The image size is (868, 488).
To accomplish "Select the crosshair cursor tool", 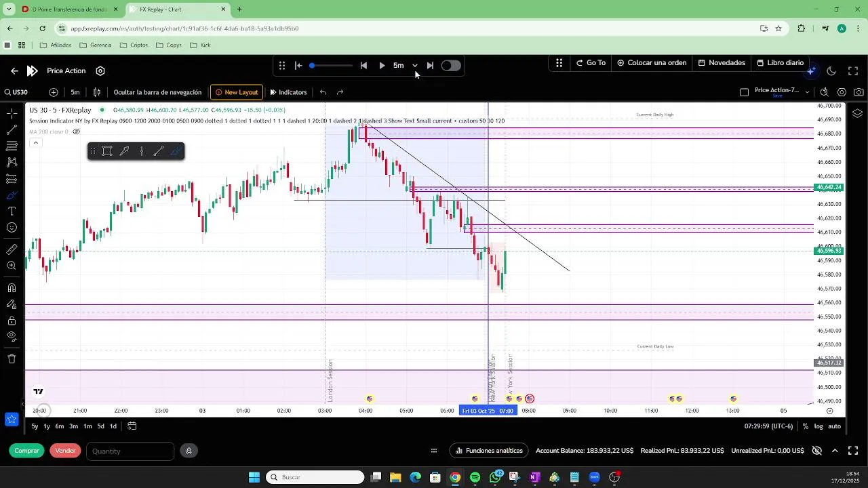I will (12, 113).
